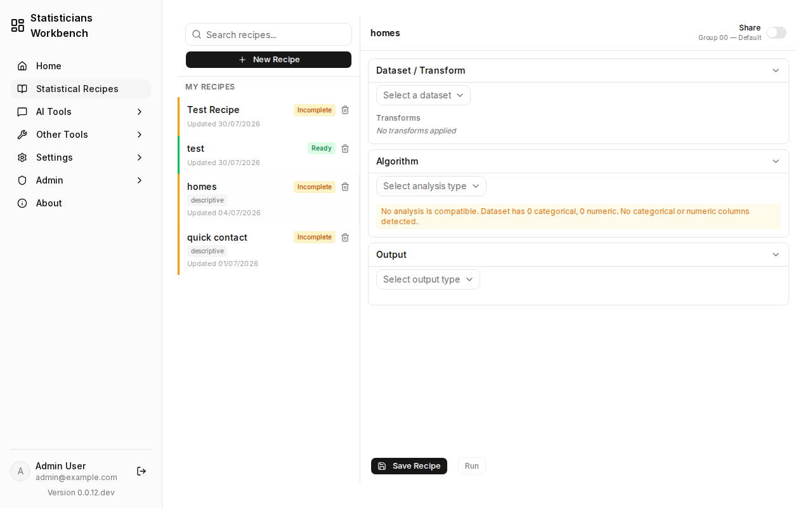Click the Incomplete badge on homes

coord(315,187)
